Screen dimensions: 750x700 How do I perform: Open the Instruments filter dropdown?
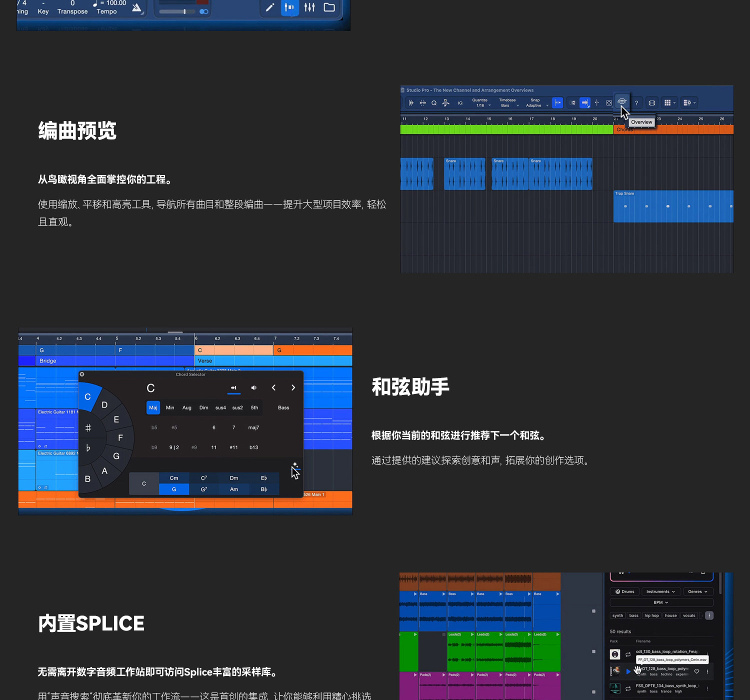[660, 591]
